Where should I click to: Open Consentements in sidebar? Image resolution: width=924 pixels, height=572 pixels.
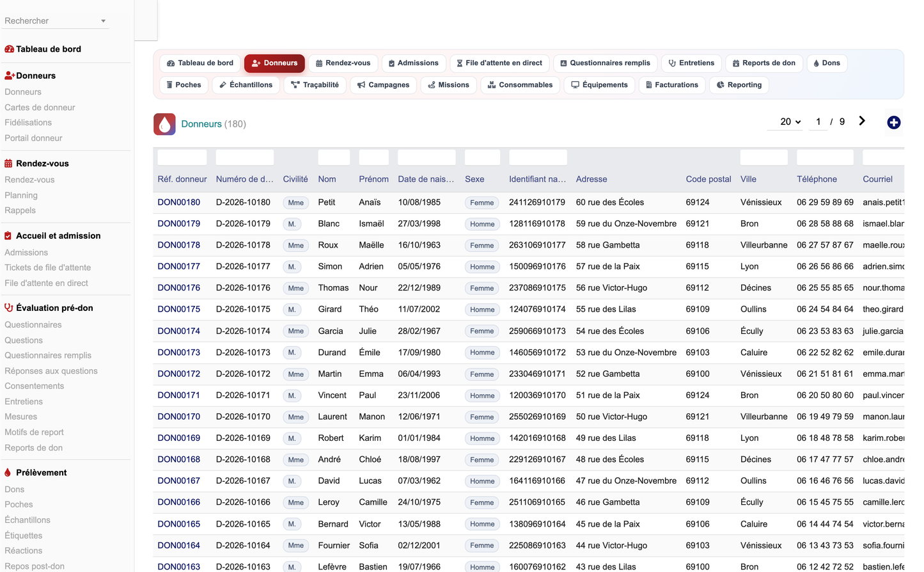coord(34,386)
